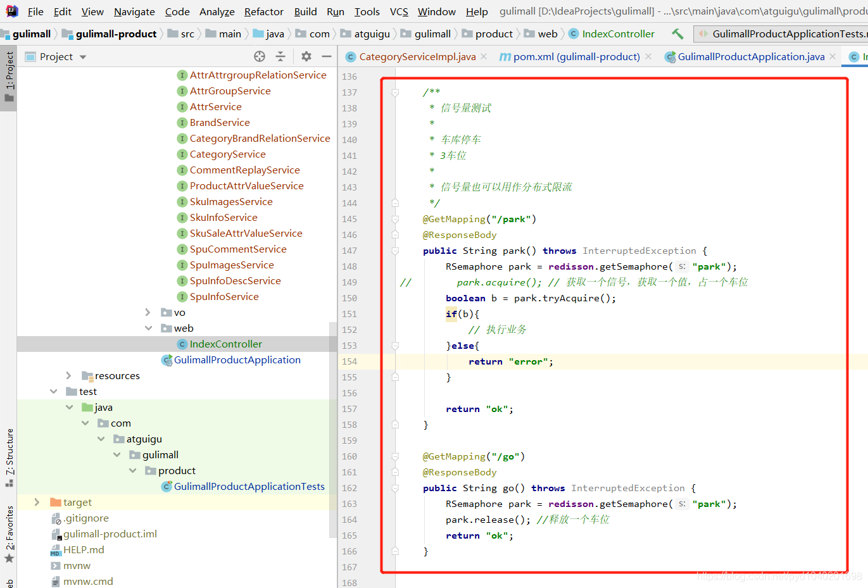Open the Z: Structure side tool window
The image size is (868, 588).
[x=9, y=458]
